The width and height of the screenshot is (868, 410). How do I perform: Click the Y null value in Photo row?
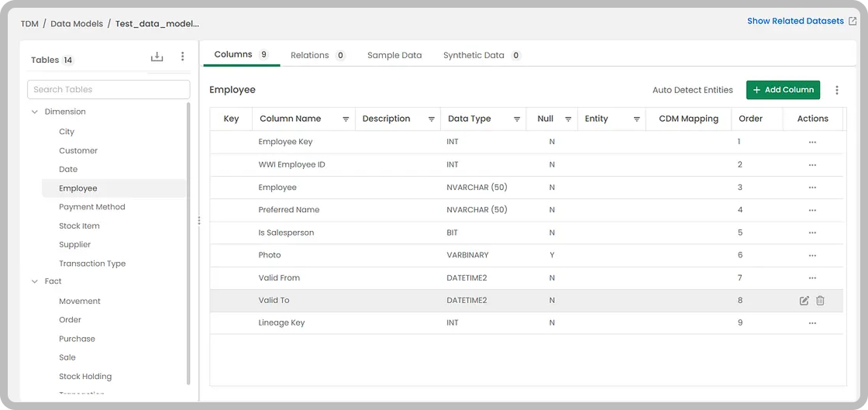pyautogui.click(x=552, y=256)
